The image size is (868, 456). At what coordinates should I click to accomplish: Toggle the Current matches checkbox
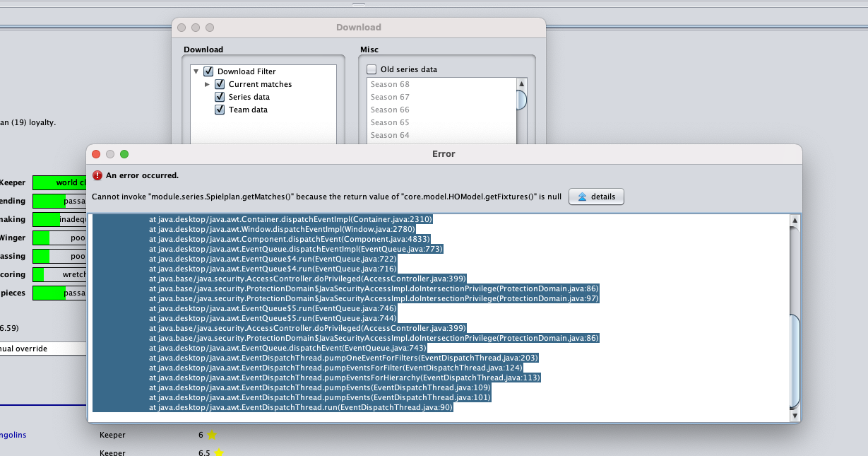pos(220,84)
